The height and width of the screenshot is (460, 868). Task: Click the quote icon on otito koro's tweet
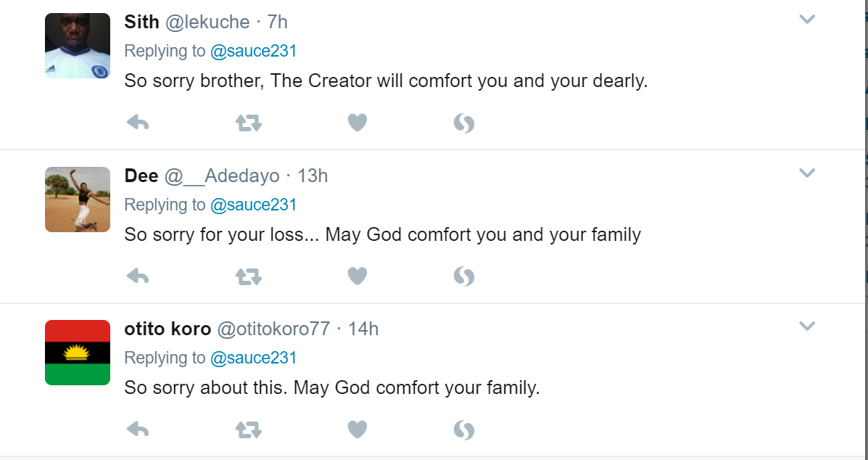coord(464,431)
